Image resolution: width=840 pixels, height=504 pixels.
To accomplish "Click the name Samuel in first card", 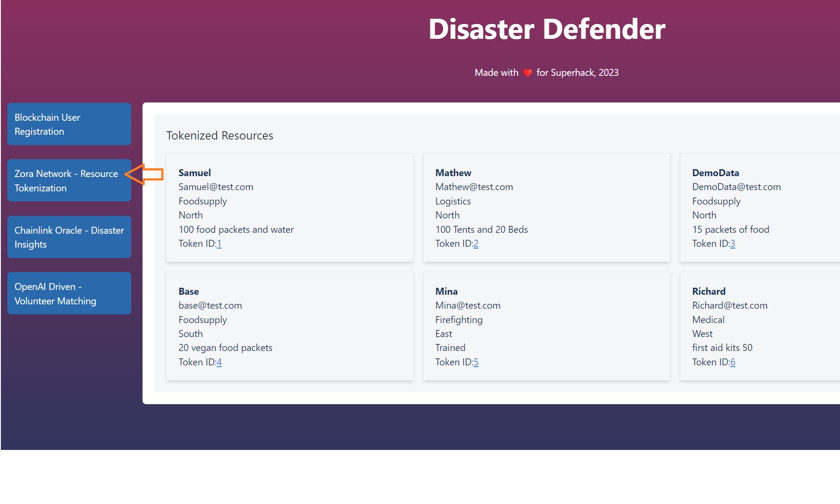I will point(195,173).
